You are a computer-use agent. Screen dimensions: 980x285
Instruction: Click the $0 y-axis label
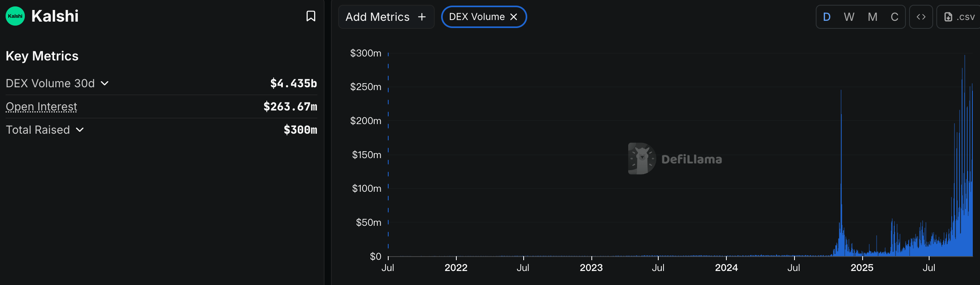pos(375,256)
